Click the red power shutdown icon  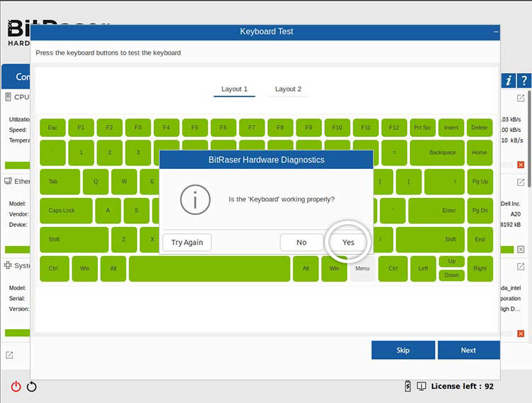pos(16,387)
